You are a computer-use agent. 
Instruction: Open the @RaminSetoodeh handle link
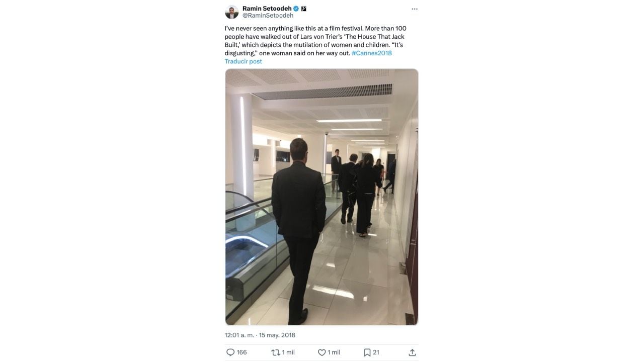(x=268, y=16)
